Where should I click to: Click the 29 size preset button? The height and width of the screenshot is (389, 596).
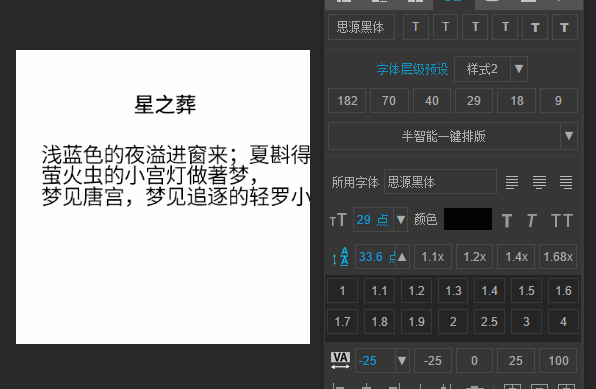(474, 101)
